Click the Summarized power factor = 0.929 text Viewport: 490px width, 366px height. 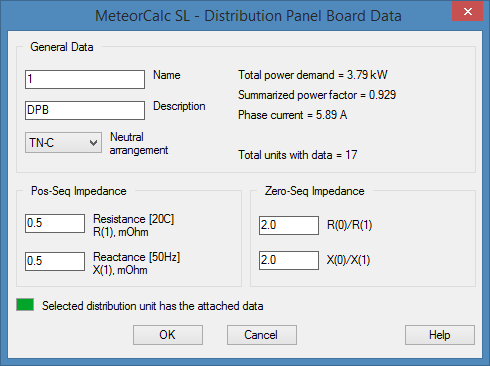(317, 95)
